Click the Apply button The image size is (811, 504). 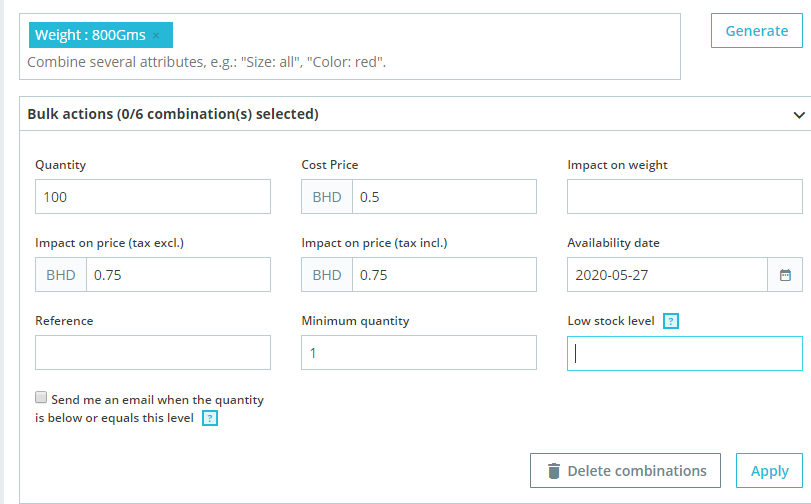[x=769, y=471]
